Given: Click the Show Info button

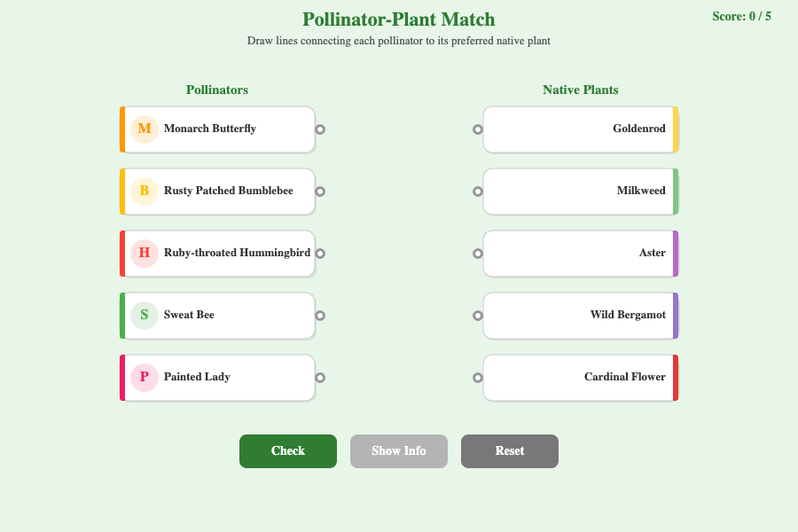Looking at the screenshot, I should (x=398, y=451).
